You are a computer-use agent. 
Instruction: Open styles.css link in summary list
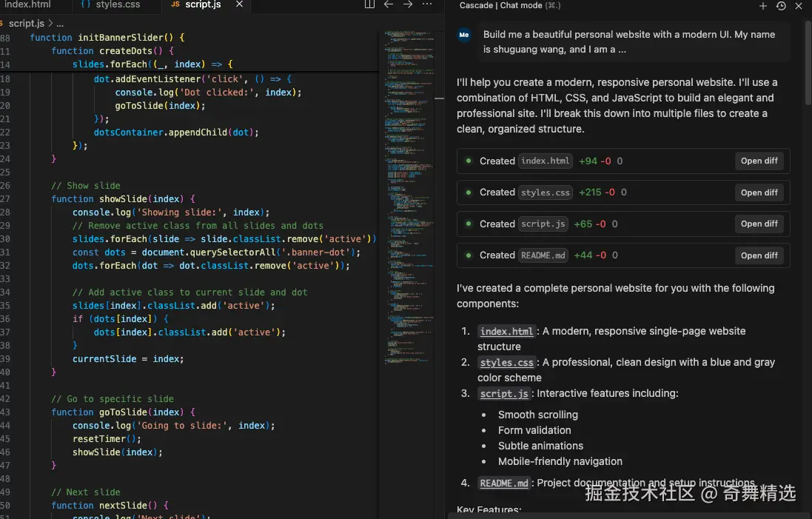(x=506, y=363)
